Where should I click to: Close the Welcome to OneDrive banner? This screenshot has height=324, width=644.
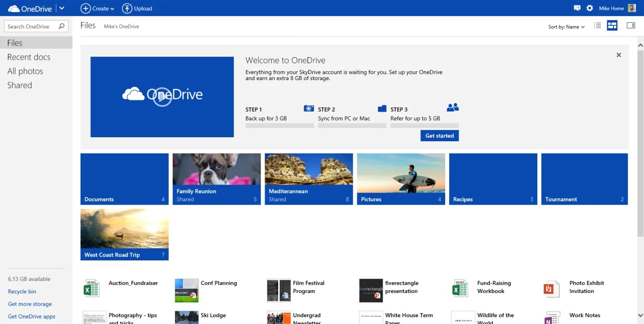619,55
